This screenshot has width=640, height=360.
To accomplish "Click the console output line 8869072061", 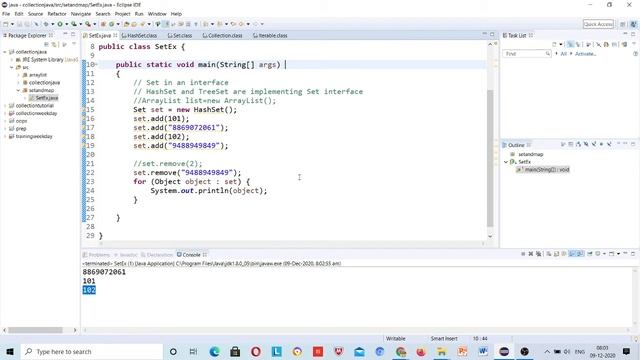I will 104,272.
